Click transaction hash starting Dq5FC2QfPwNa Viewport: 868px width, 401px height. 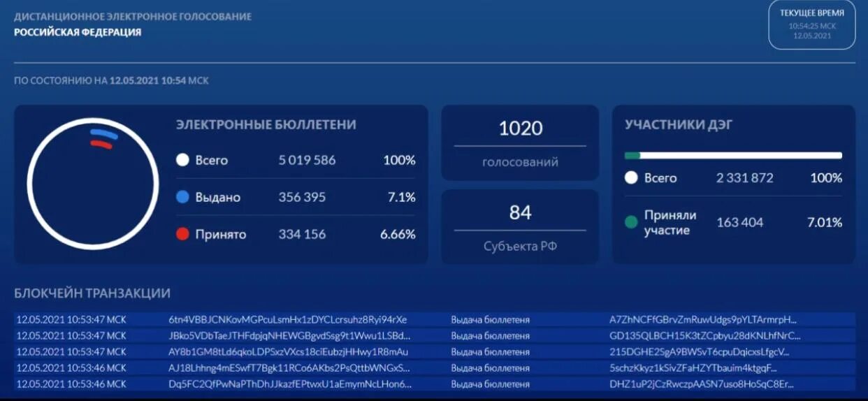(290, 384)
